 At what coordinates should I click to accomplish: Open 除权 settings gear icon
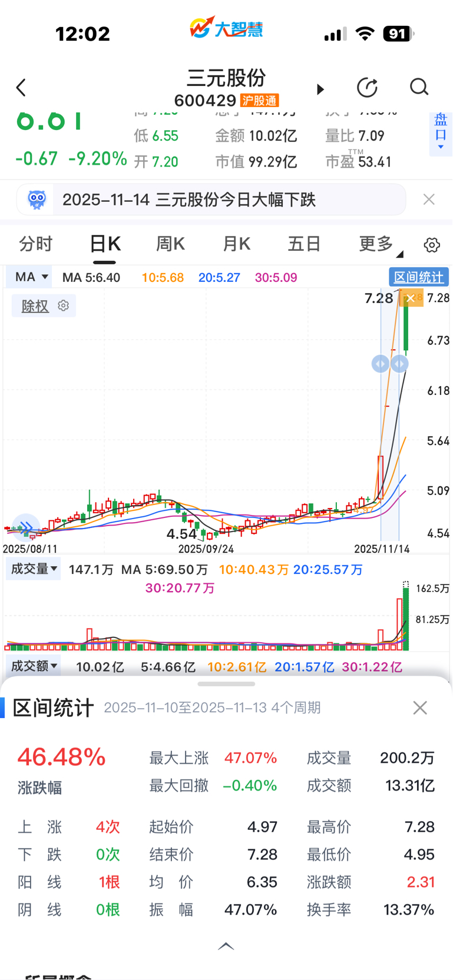point(64,305)
